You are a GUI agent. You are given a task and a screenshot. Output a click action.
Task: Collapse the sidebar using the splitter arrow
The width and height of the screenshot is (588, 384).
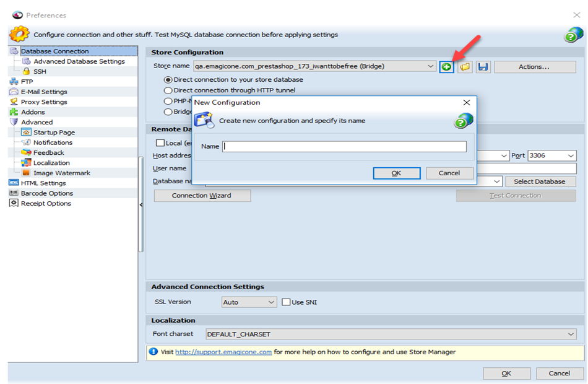(x=141, y=205)
